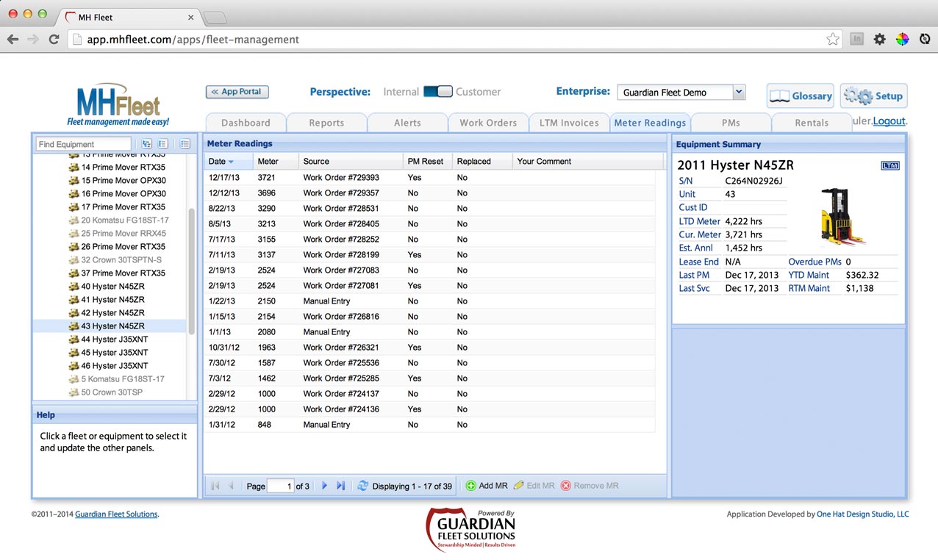Select 32 Crown 30TSPTN-S in equipment tree
The height and width of the screenshot is (560, 938).
tap(109, 260)
